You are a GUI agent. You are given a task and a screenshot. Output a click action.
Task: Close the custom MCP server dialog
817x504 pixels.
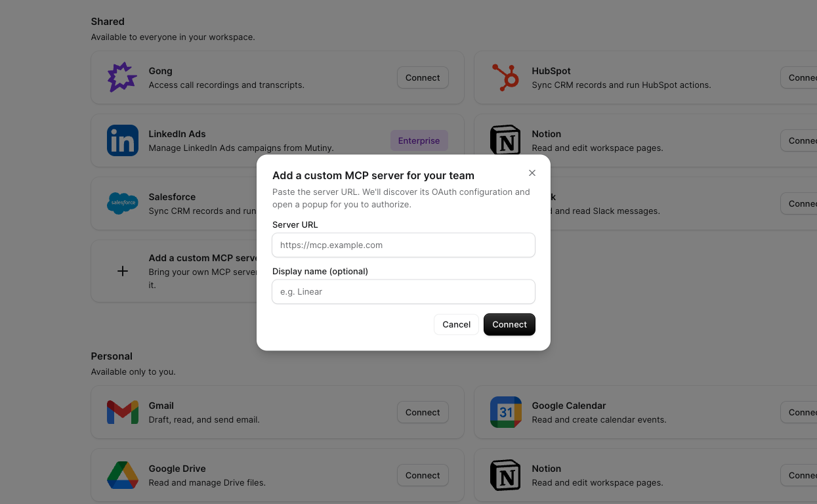(532, 173)
